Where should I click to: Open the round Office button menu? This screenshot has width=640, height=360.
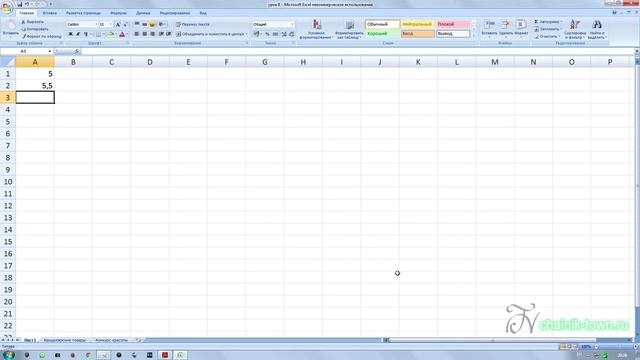coord(7,8)
